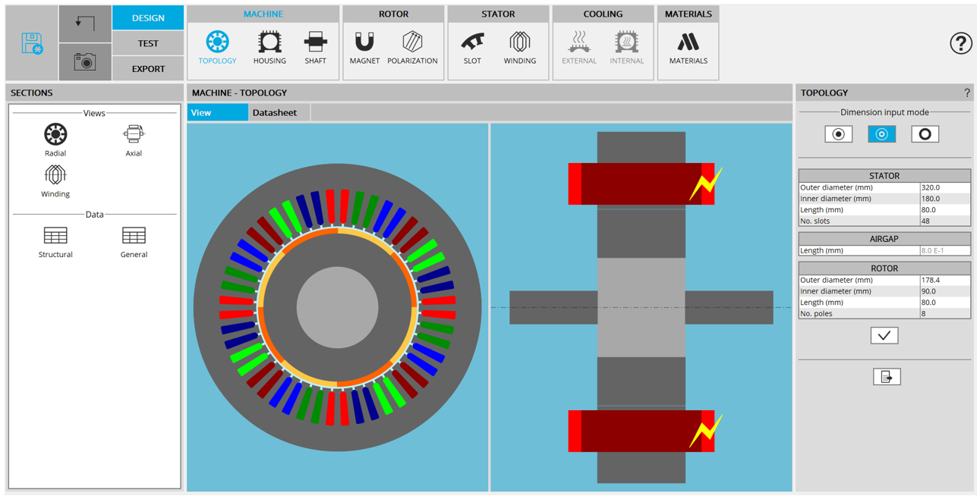The image size is (980, 499).
Task: Open the Structural data table
Action: pos(55,241)
